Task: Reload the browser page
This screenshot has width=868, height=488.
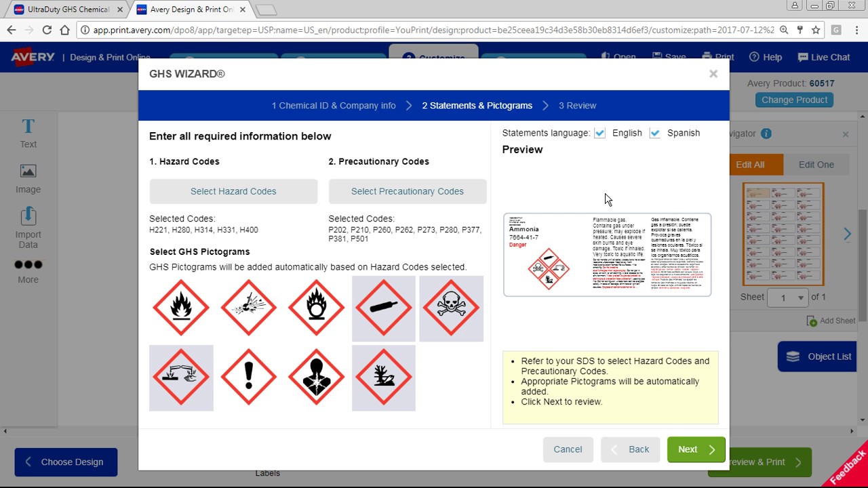Action: (x=47, y=30)
